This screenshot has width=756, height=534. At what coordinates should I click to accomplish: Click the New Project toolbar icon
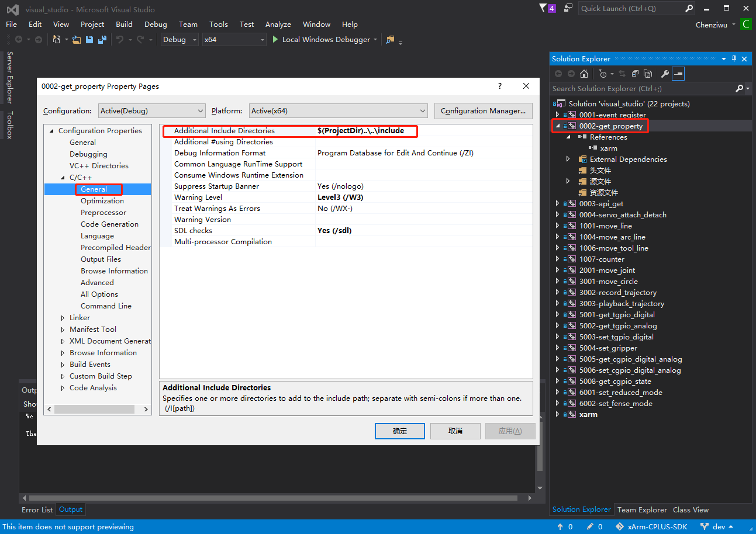[x=57, y=40]
